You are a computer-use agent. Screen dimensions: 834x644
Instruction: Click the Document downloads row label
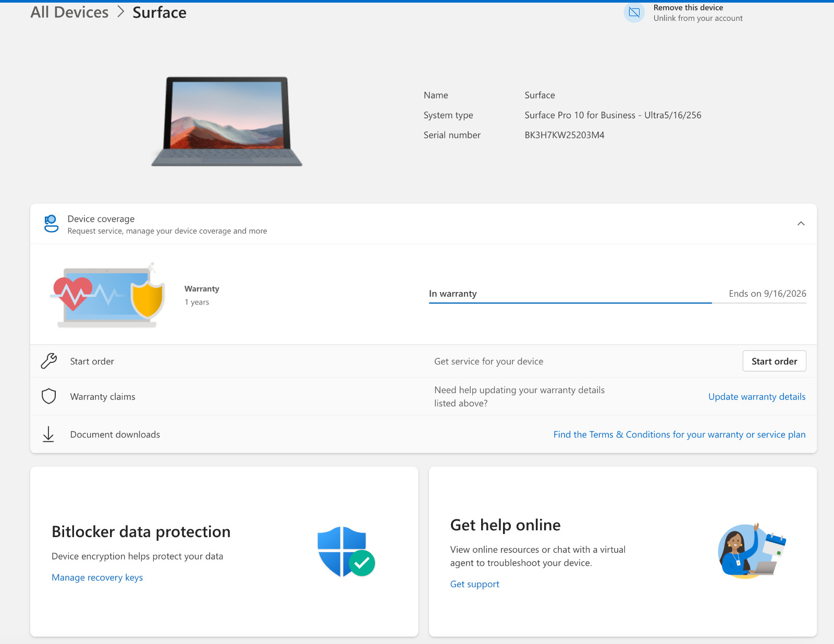115,434
